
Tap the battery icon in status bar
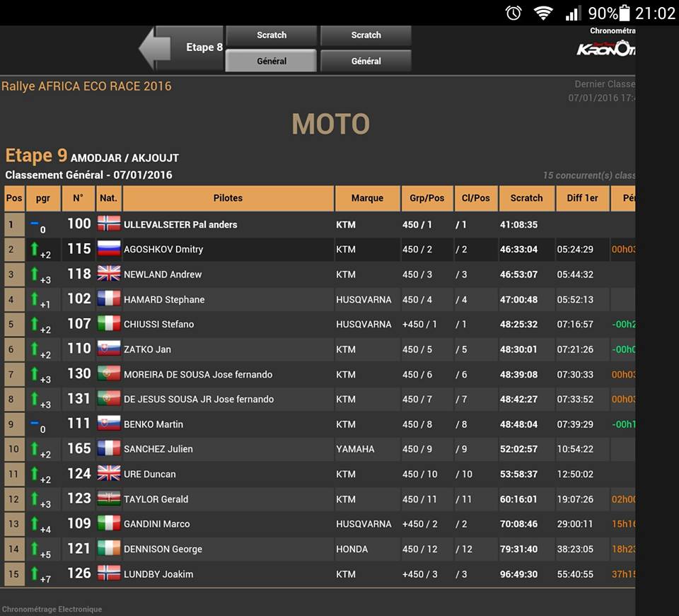tap(625, 13)
